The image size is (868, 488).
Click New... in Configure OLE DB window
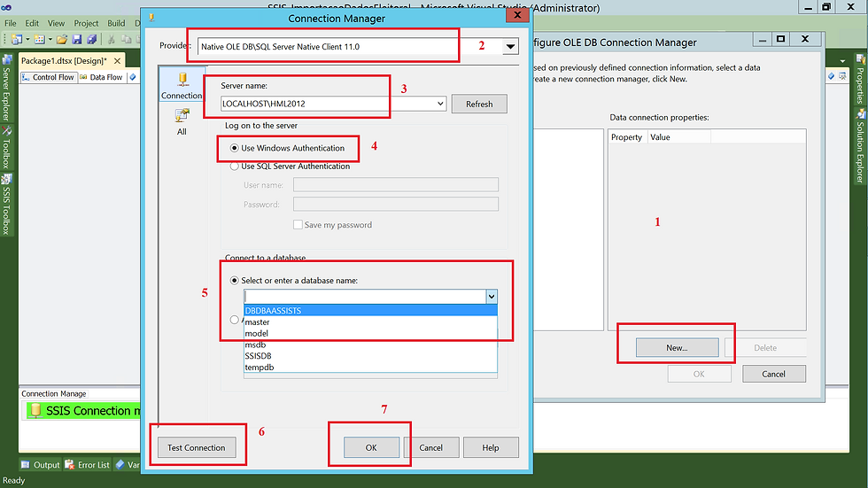[x=677, y=347]
